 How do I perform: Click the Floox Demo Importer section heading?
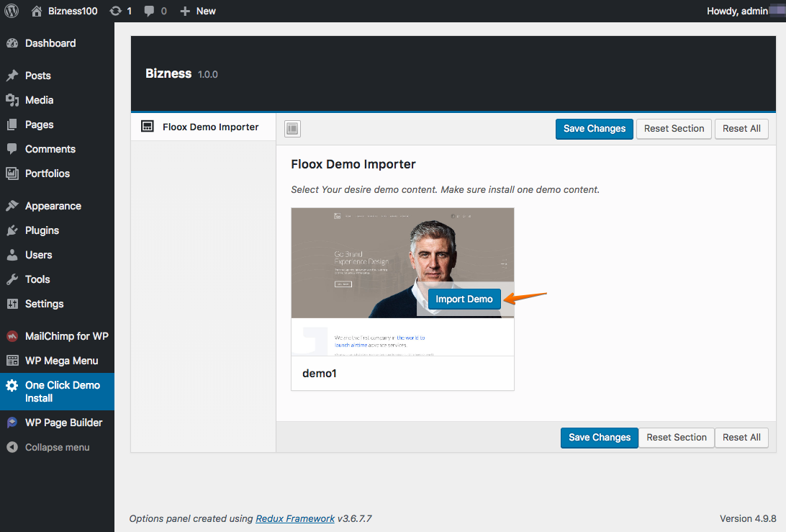pos(353,164)
